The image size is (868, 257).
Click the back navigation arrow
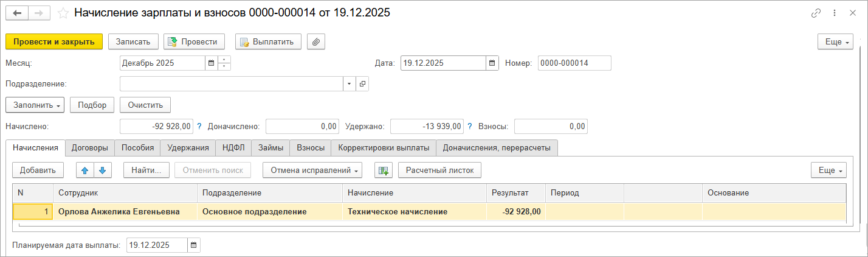(17, 13)
